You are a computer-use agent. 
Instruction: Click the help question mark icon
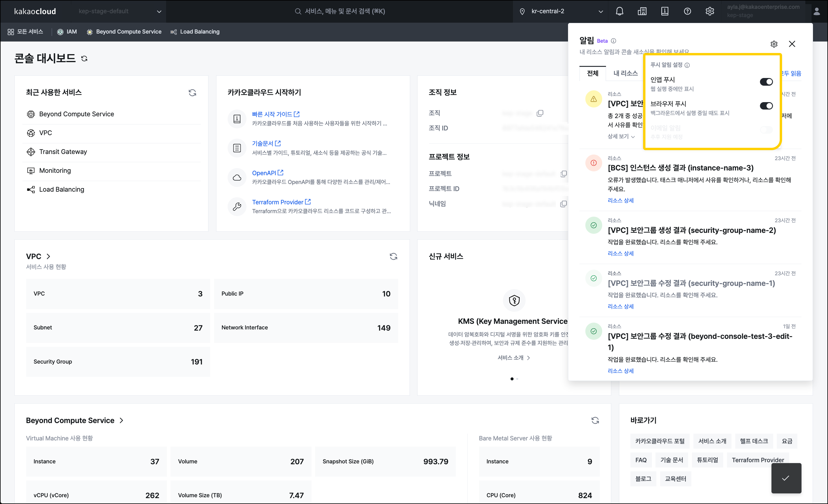687,11
